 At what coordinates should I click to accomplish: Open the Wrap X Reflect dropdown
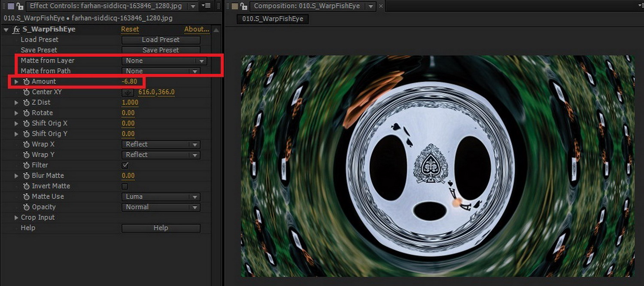click(x=161, y=145)
